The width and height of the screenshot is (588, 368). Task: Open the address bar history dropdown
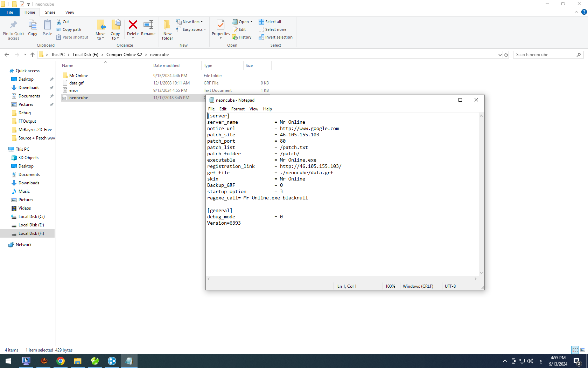tap(500, 55)
